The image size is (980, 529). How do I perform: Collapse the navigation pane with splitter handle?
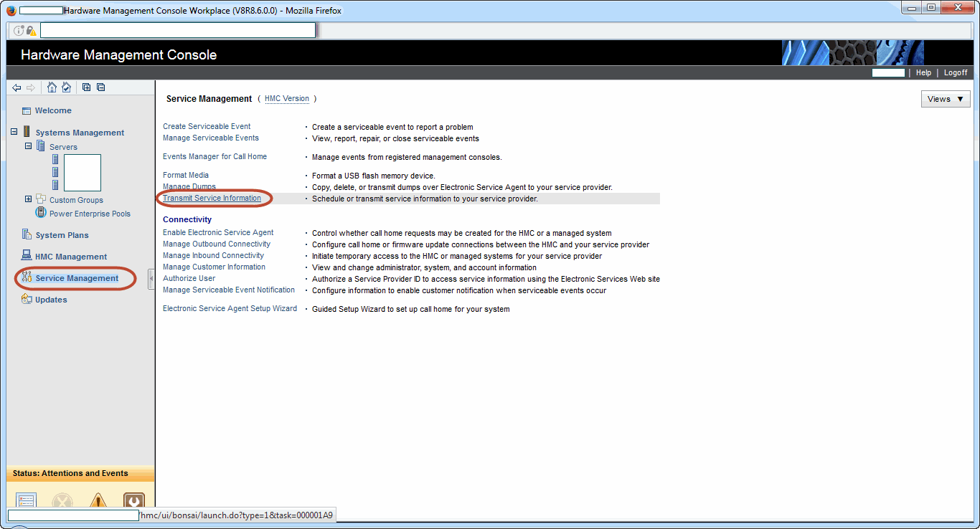click(151, 279)
